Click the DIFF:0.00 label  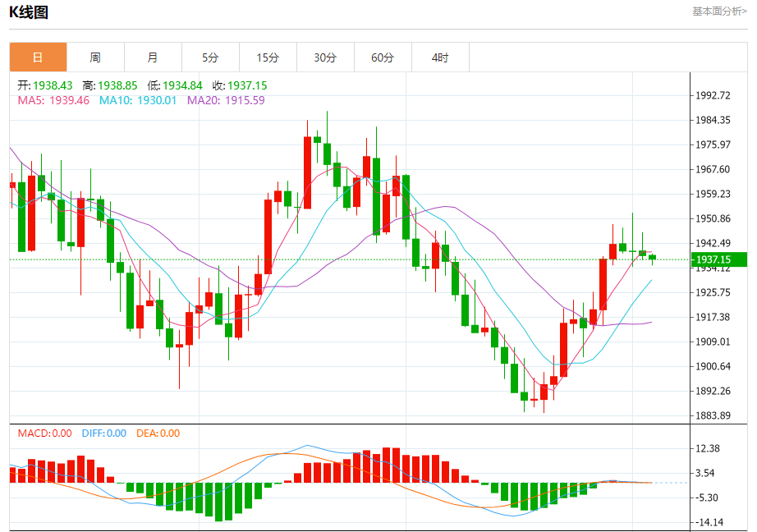(x=104, y=433)
